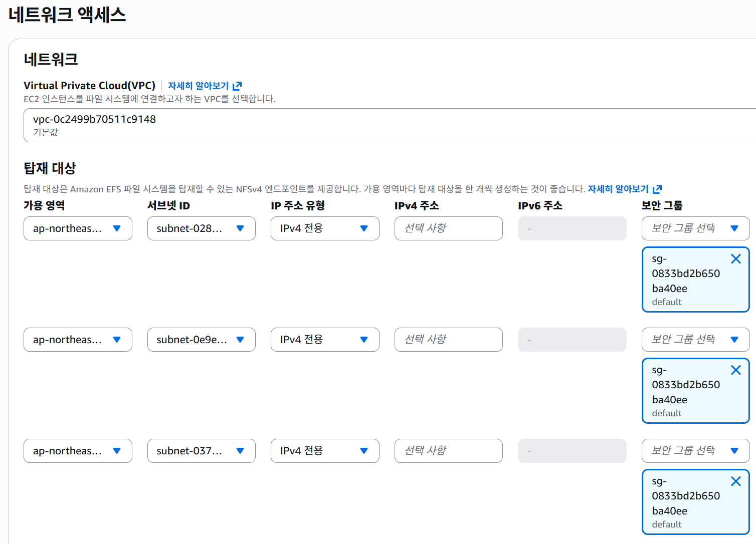Remove security group from third mount target

tap(735, 481)
